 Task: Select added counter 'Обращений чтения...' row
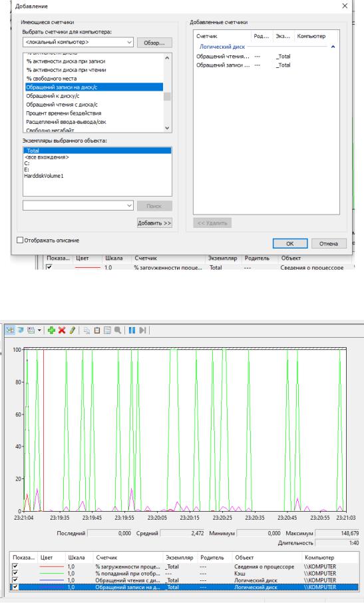click(x=266, y=56)
